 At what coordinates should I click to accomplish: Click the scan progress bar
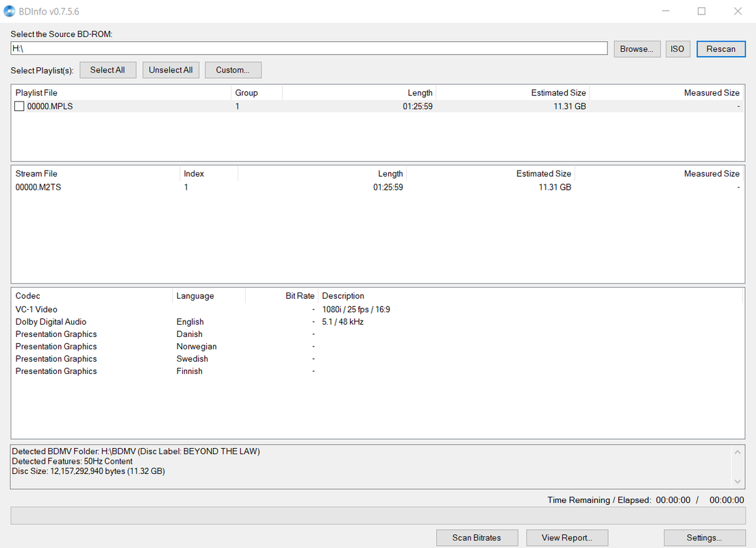tap(378, 516)
